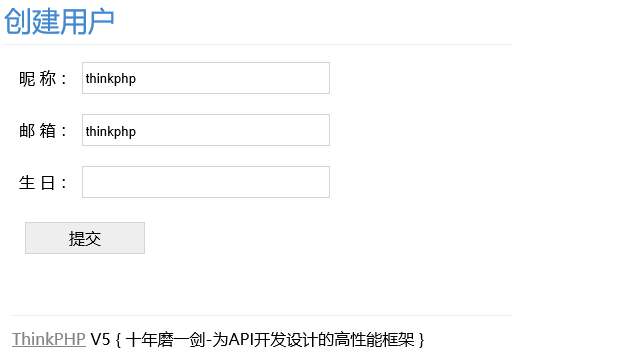The image size is (626, 362).
Task: Place cursor in thinkphp text of nickname box
Action: (111, 79)
